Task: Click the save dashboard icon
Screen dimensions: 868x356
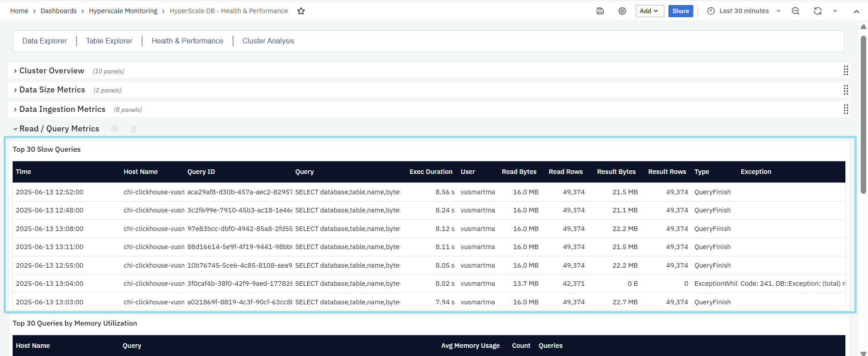Action: pos(600,11)
